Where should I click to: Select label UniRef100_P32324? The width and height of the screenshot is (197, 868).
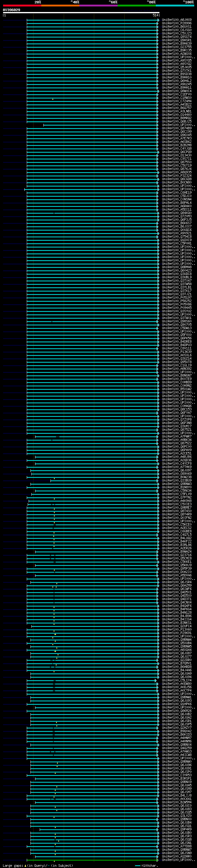tap(177, 176)
